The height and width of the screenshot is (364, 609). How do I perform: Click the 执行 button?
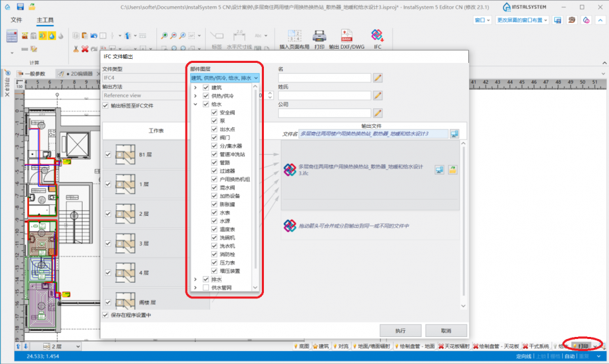(401, 330)
